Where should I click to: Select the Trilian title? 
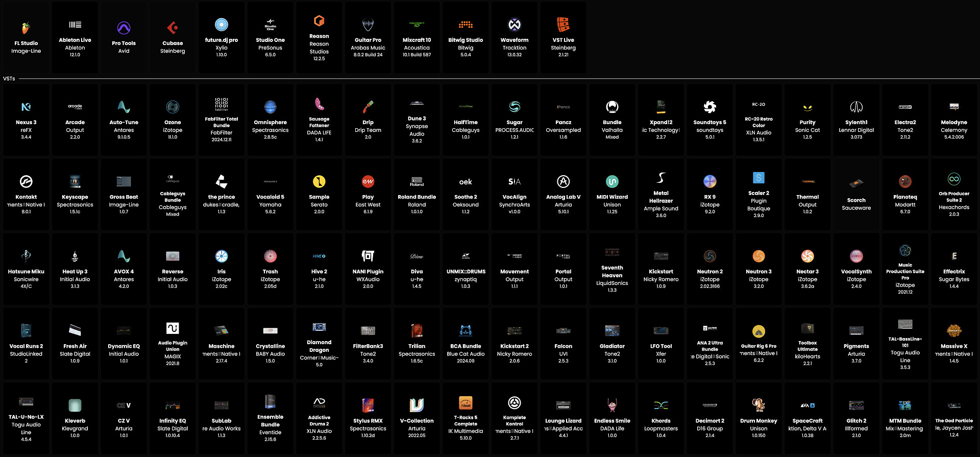tap(416, 346)
